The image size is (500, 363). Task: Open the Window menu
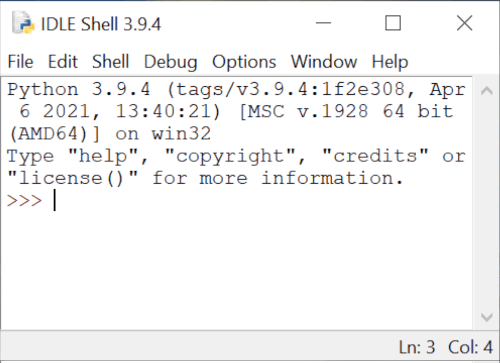click(x=324, y=62)
